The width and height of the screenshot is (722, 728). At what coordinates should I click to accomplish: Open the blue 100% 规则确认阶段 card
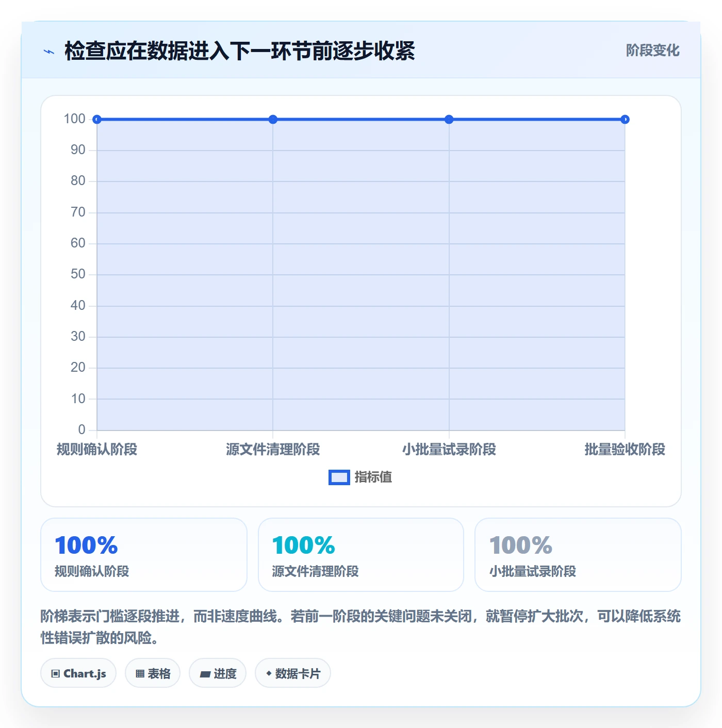144,555
